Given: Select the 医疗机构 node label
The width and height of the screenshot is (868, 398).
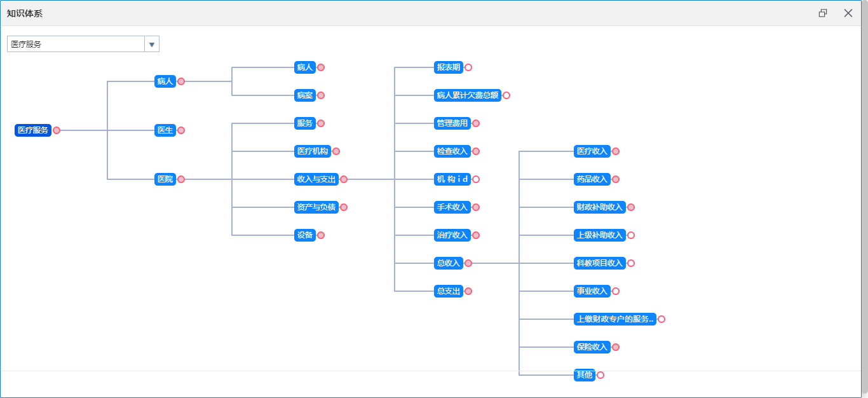Looking at the screenshot, I should 312,151.
